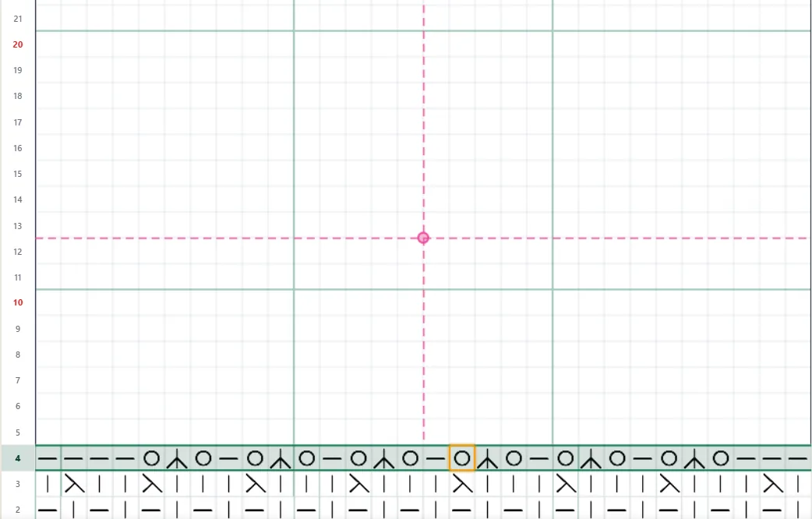Select row number 13 header
Viewport: 812px width, 519px height.
click(x=18, y=226)
